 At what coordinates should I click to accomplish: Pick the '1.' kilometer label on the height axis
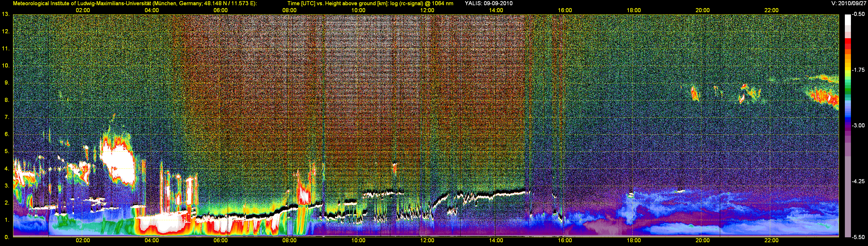click(7, 220)
